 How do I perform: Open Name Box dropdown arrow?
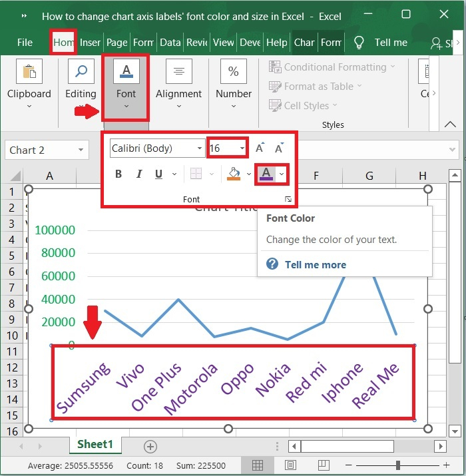coord(81,150)
